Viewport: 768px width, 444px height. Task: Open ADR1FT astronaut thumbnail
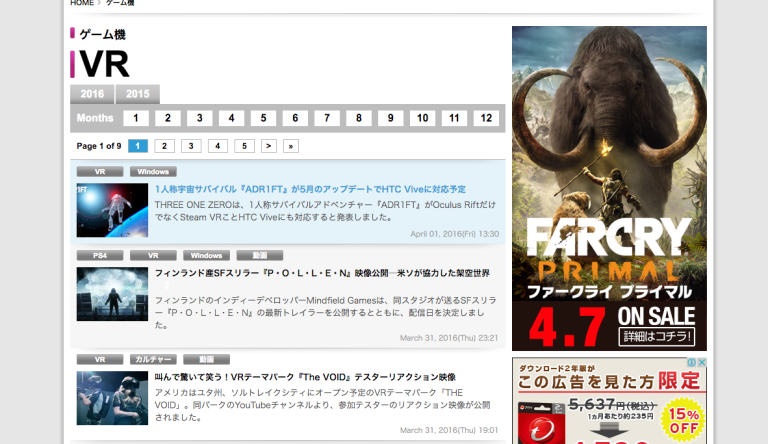(112, 210)
